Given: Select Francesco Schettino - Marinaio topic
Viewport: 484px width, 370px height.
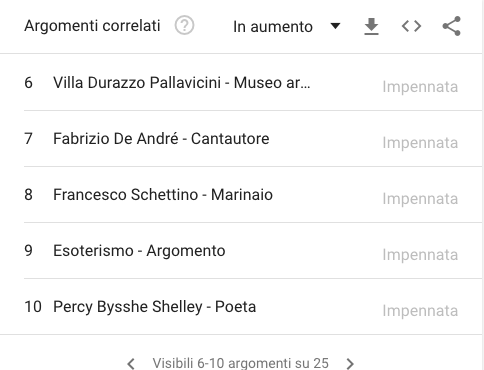Looking at the screenshot, I should (x=163, y=195).
